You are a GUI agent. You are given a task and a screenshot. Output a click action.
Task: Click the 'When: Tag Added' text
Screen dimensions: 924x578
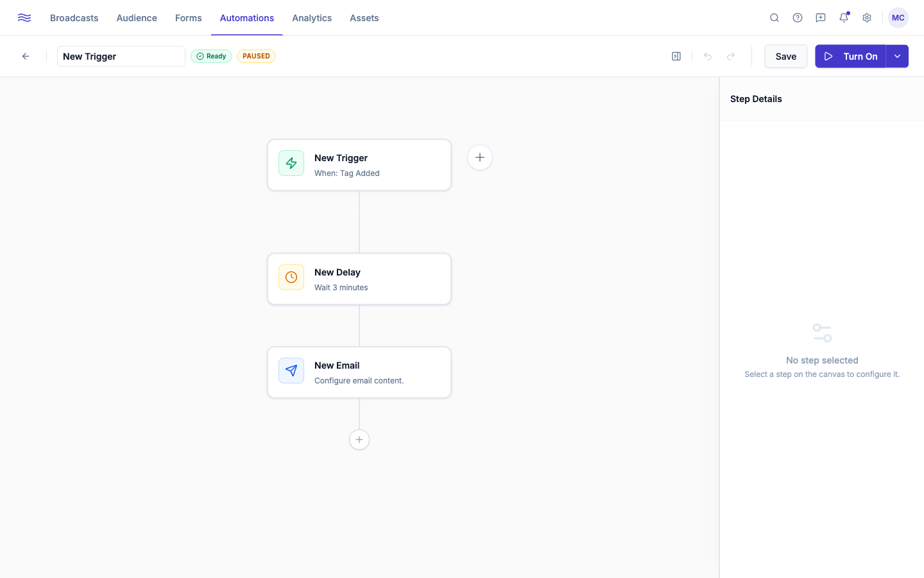tap(347, 173)
